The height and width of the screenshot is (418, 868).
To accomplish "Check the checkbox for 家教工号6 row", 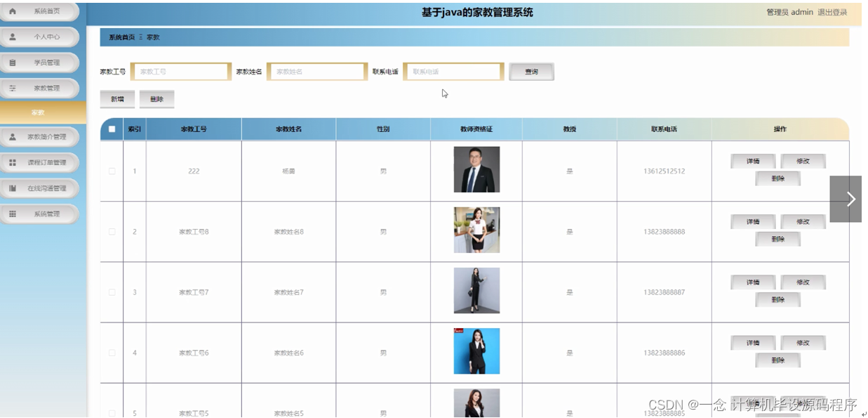I will (112, 353).
